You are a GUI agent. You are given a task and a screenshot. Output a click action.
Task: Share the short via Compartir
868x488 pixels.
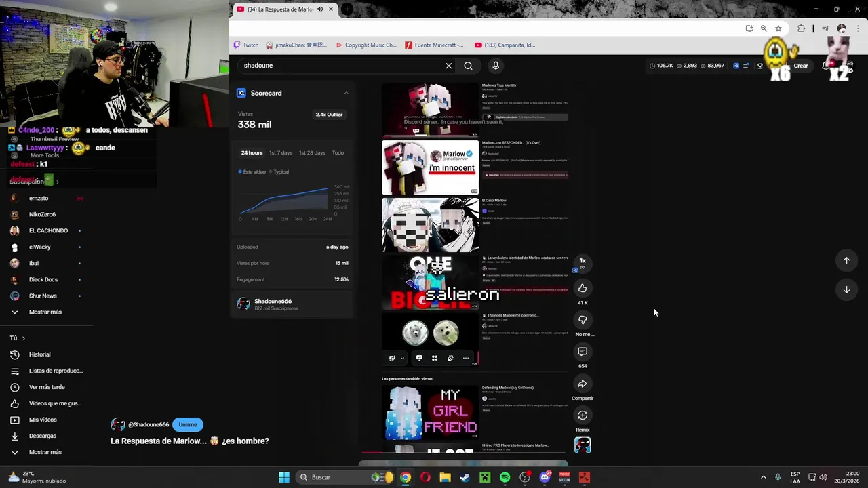click(x=583, y=384)
